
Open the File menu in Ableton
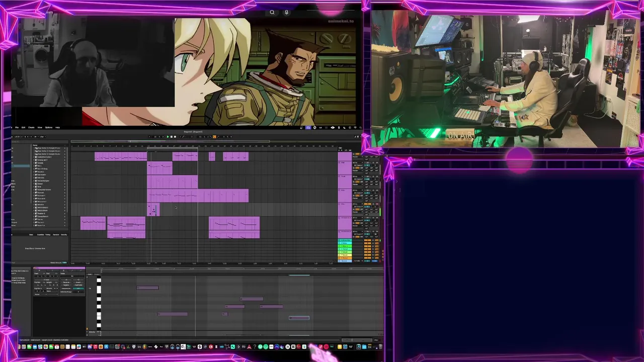tap(17, 127)
